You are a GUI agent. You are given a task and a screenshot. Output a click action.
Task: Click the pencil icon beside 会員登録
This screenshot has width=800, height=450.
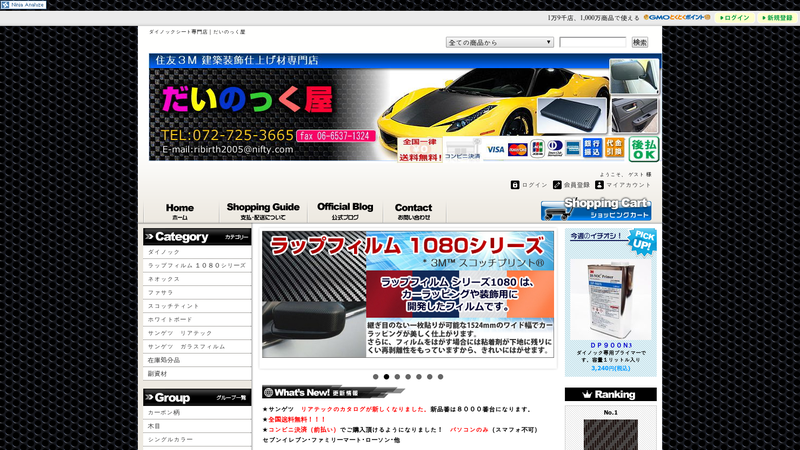[x=557, y=185]
